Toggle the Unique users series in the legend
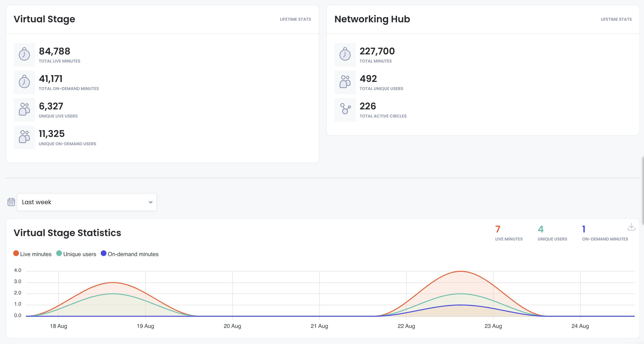The width and height of the screenshot is (644, 344). [x=76, y=254]
